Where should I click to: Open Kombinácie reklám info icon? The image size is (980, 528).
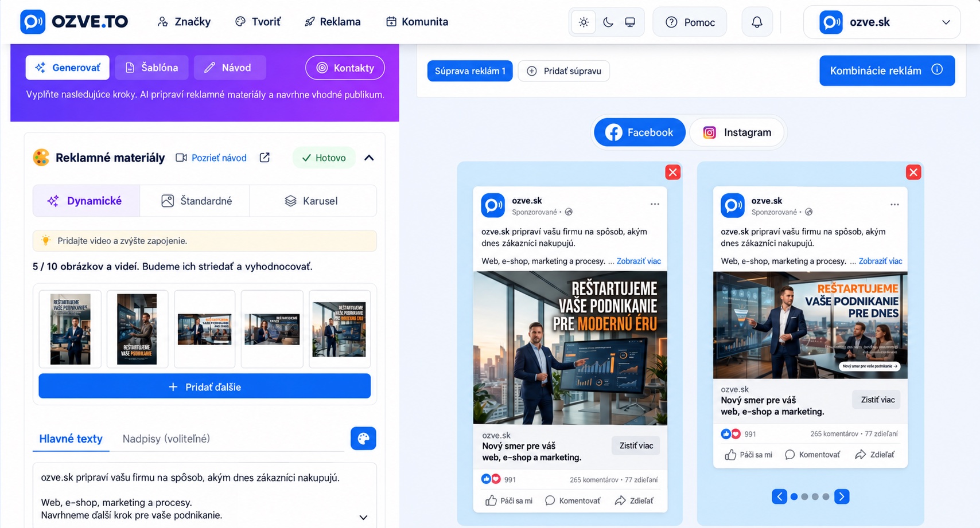tap(937, 70)
